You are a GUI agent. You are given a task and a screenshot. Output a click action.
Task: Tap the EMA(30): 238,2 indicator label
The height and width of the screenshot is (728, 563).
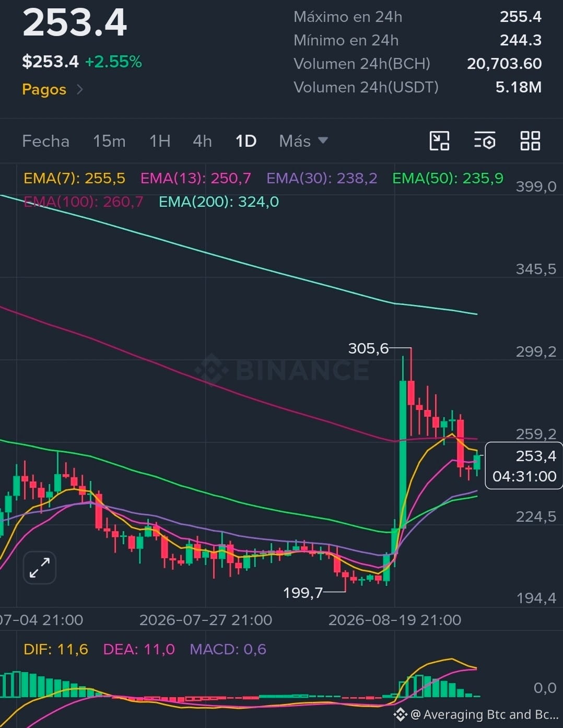click(322, 178)
